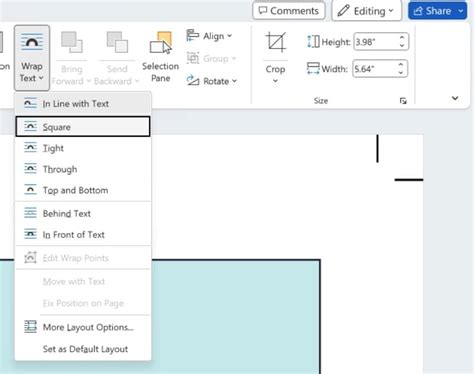
Task: Increase the Height value with up arrow
Action: [x=402, y=38]
